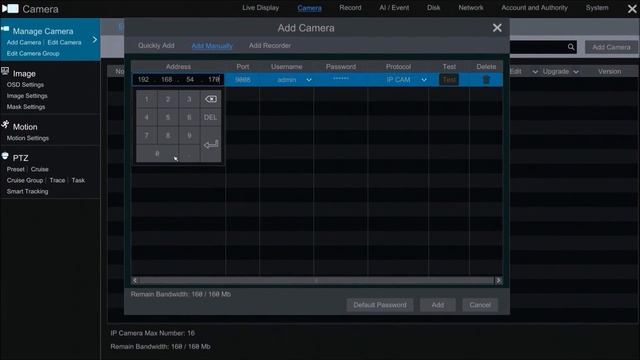The height and width of the screenshot is (360, 640).
Task: Open the Username dropdown showing admin
Action: click(309, 80)
